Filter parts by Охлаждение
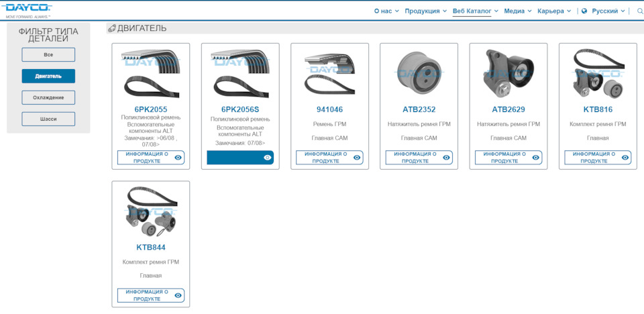644x314 pixels. [x=48, y=97]
